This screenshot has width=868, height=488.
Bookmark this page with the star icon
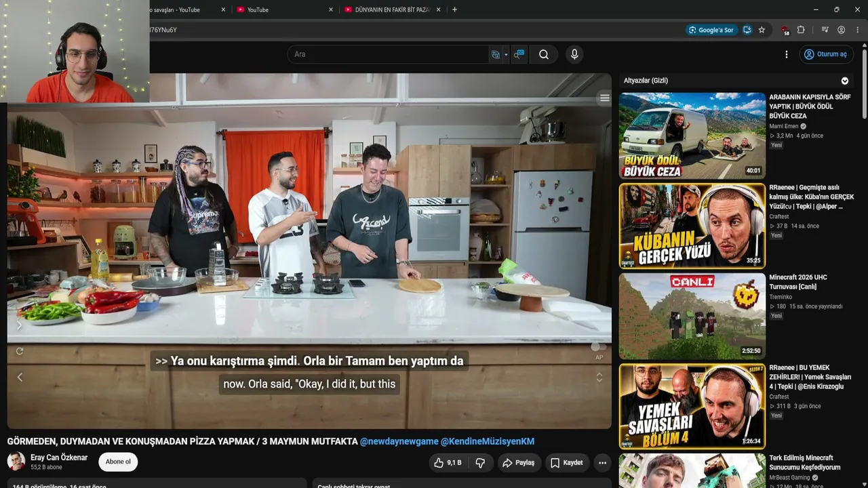(762, 30)
